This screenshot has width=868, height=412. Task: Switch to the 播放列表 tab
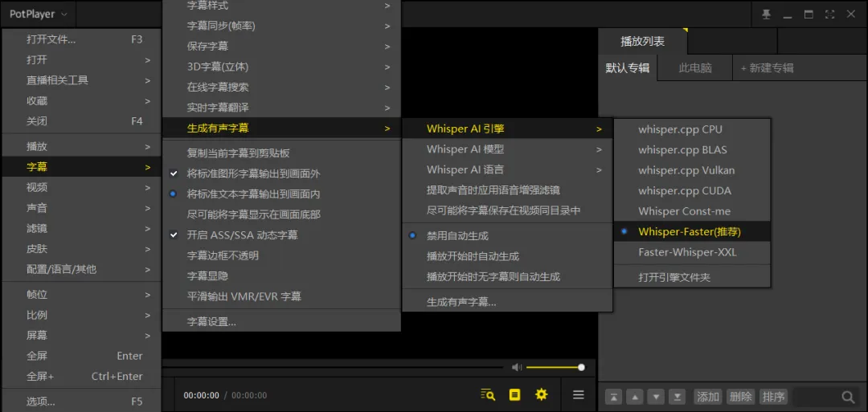643,41
